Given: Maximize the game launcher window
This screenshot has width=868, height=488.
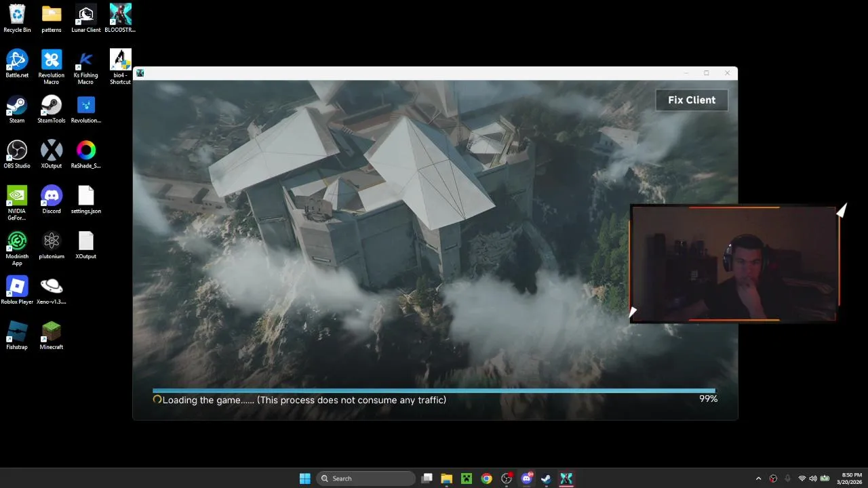Looking at the screenshot, I should point(707,73).
